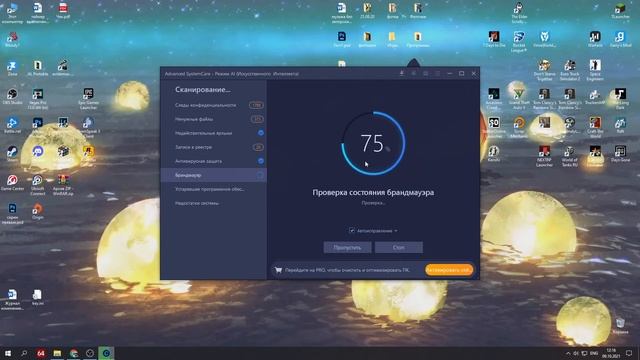Click the Стоп (Stop) button

[399, 247]
